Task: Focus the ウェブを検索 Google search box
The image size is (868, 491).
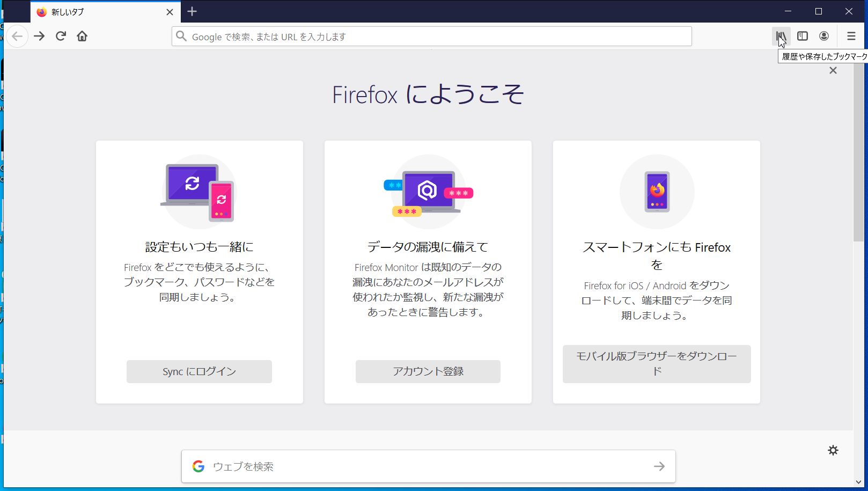Action: pyautogui.click(x=428, y=466)
